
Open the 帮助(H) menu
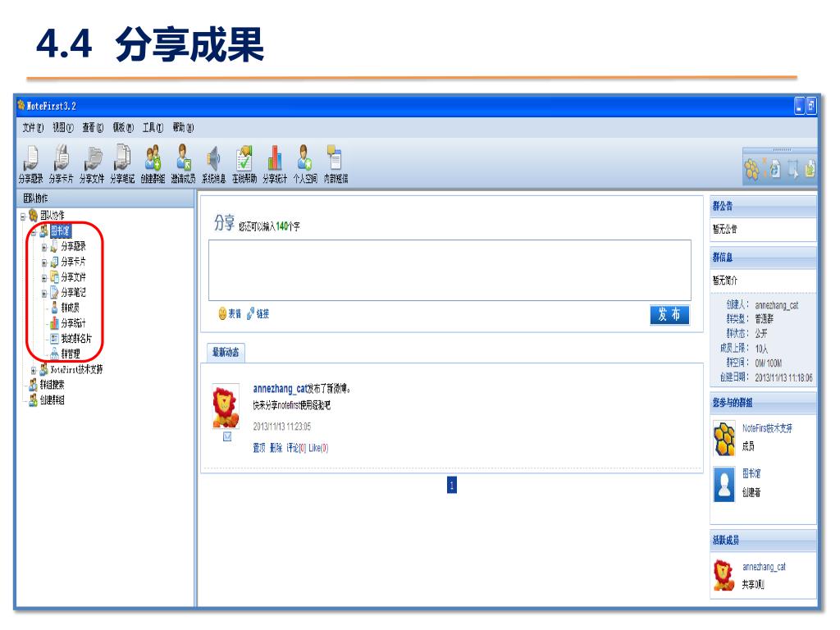(x=183, y=127)
